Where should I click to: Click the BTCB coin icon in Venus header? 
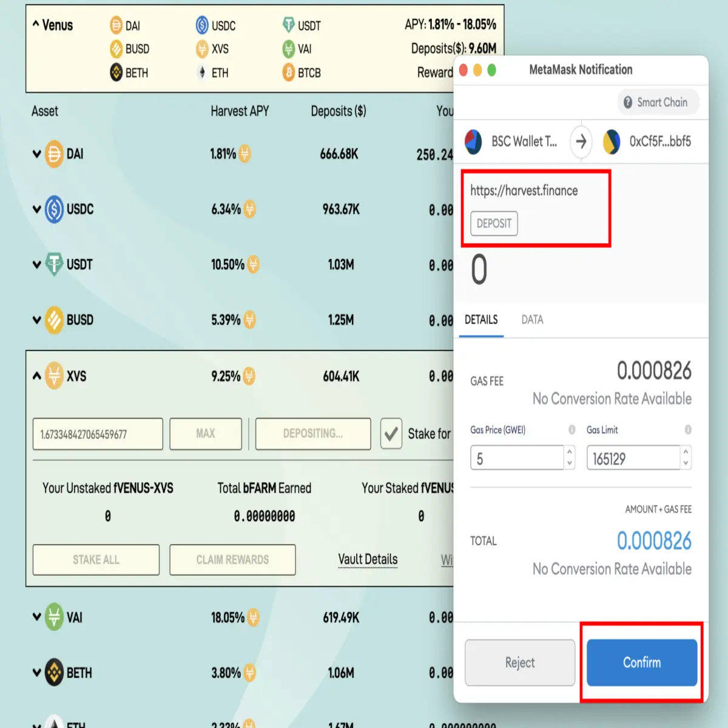coord(288,73)
